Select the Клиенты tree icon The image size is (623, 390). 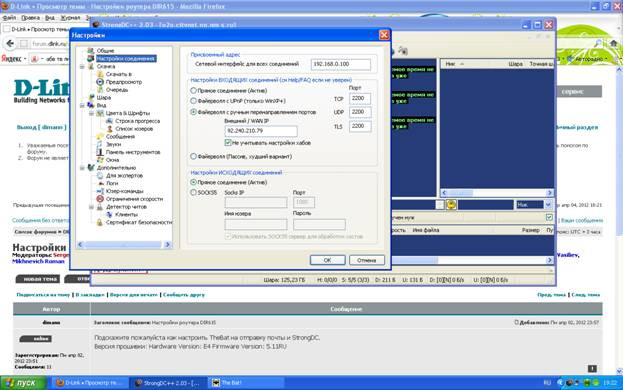point(109,214)
